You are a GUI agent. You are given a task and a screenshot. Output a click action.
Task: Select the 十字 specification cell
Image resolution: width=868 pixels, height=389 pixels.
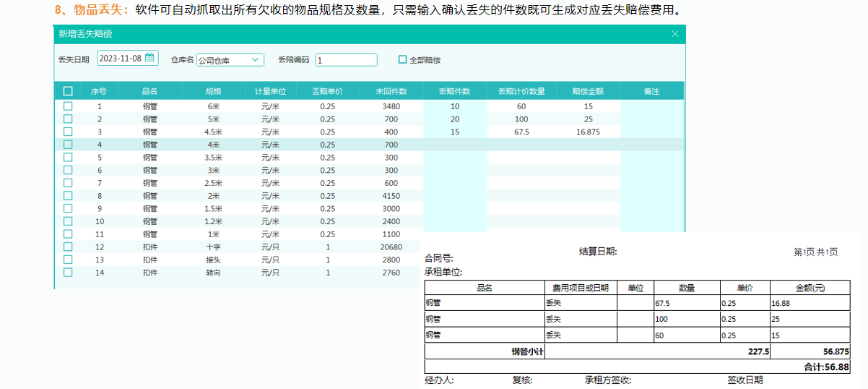coord(213,247)
